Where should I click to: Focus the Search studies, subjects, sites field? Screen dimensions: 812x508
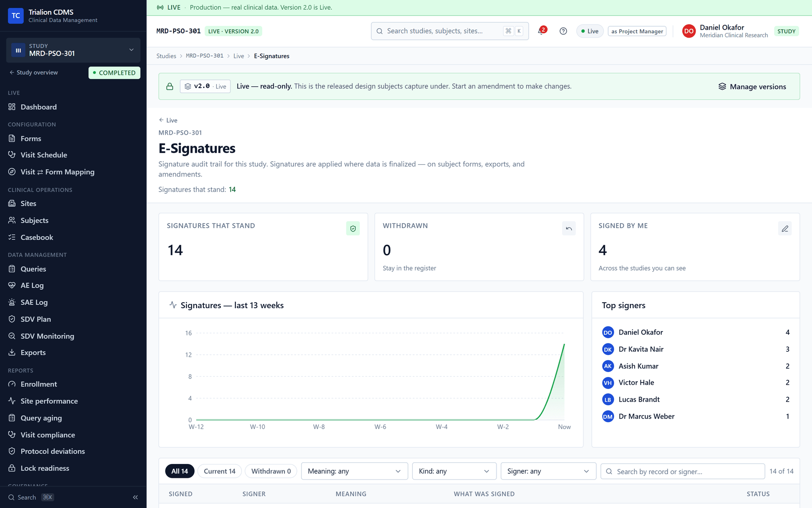450,31
